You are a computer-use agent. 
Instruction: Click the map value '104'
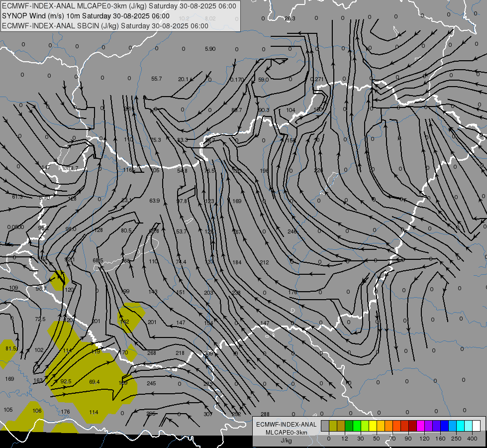point(291,110)
